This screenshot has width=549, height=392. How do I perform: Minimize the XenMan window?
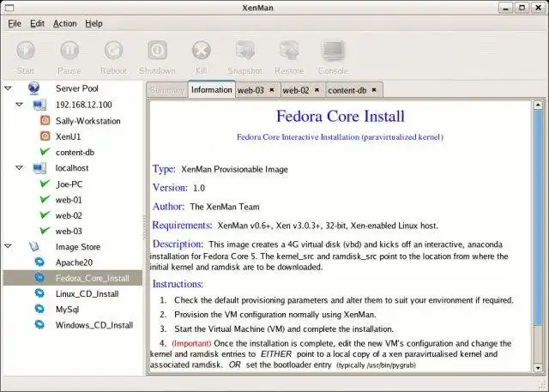pyautogui.click(x=505, y=8)
